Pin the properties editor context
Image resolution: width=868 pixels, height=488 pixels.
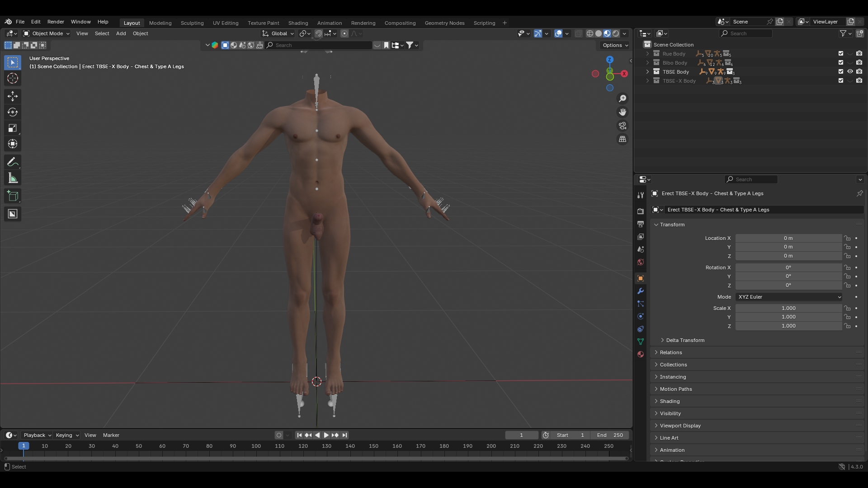pos(859,193)
